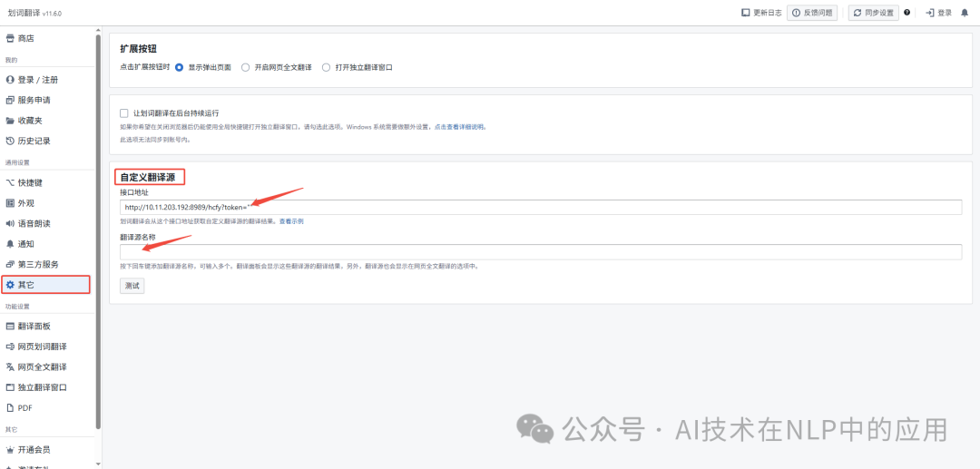Click the 同步设置 sync button
This screenshot has height=469, width=980.
click(x=873, y=13)
